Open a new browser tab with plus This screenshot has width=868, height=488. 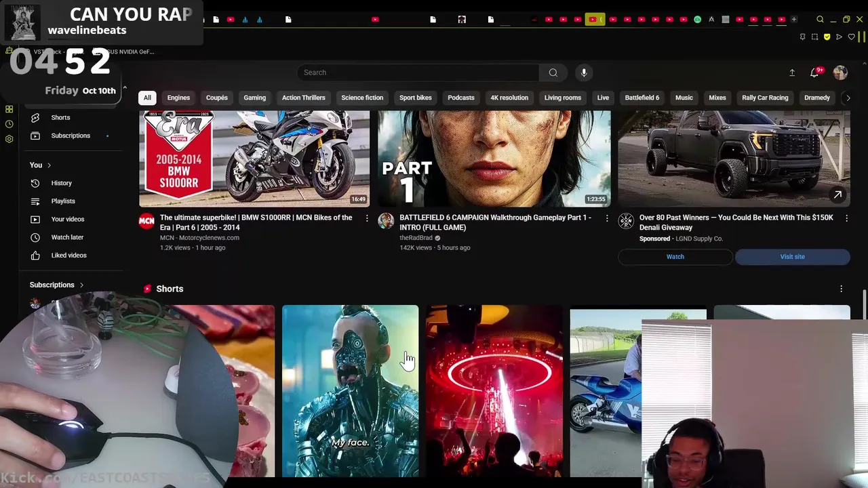(794, 19)
